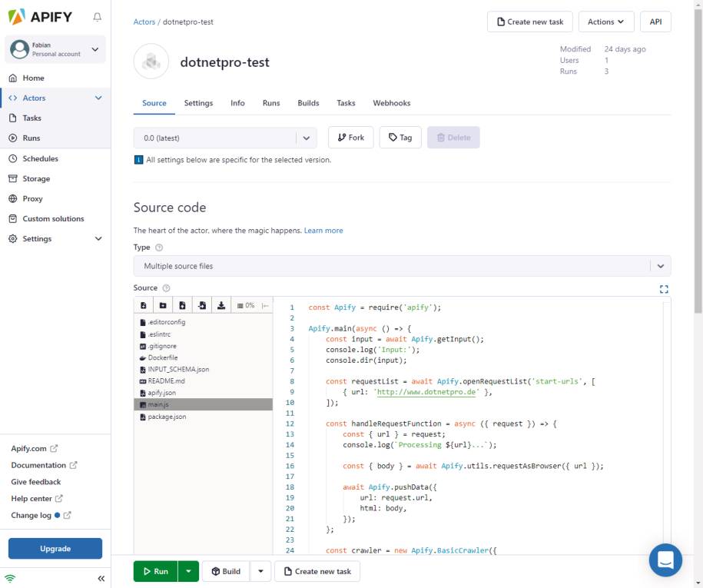Screen dimensions: 703x588
Task: Open the Run options dropdown arrow
Action: coord(188,571)
